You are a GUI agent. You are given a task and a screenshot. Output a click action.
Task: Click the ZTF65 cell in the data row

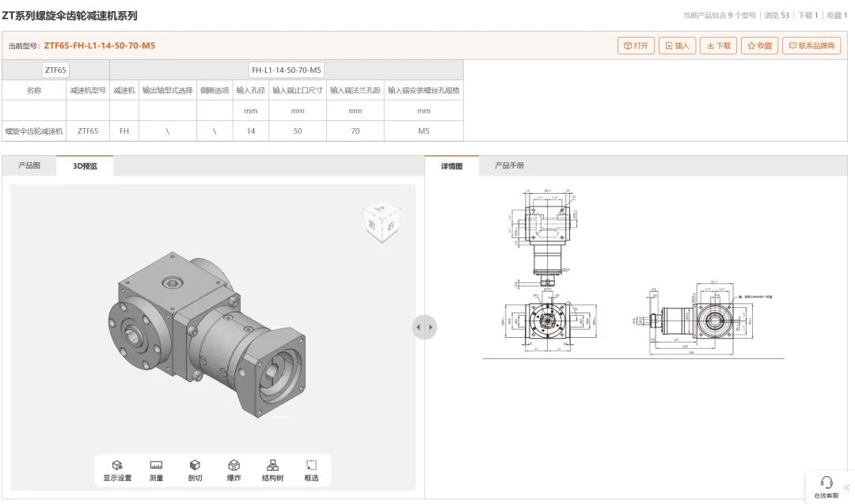(88, 131)
